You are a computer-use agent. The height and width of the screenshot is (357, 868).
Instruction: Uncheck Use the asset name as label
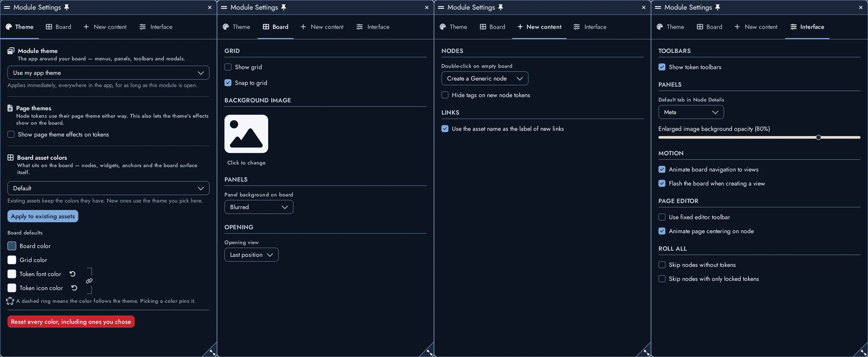pyautogui.click(x=445, y=129)
